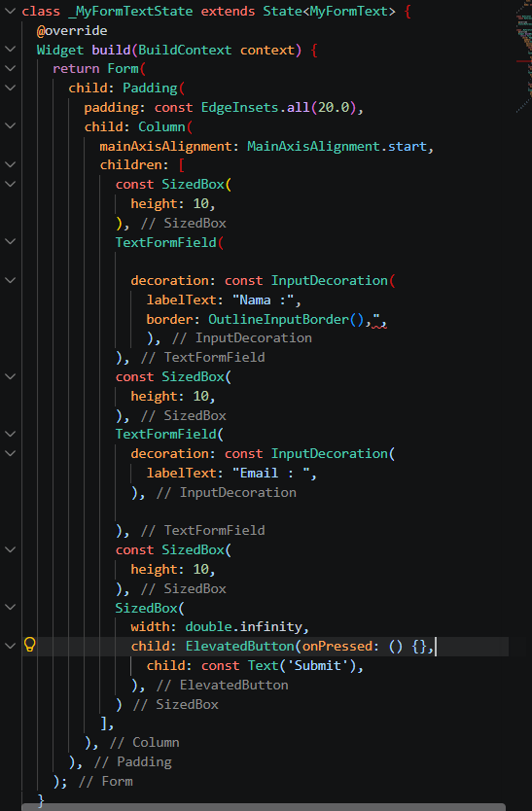
Task: Place cursor on the @override annotation
Action: (72, 30)
